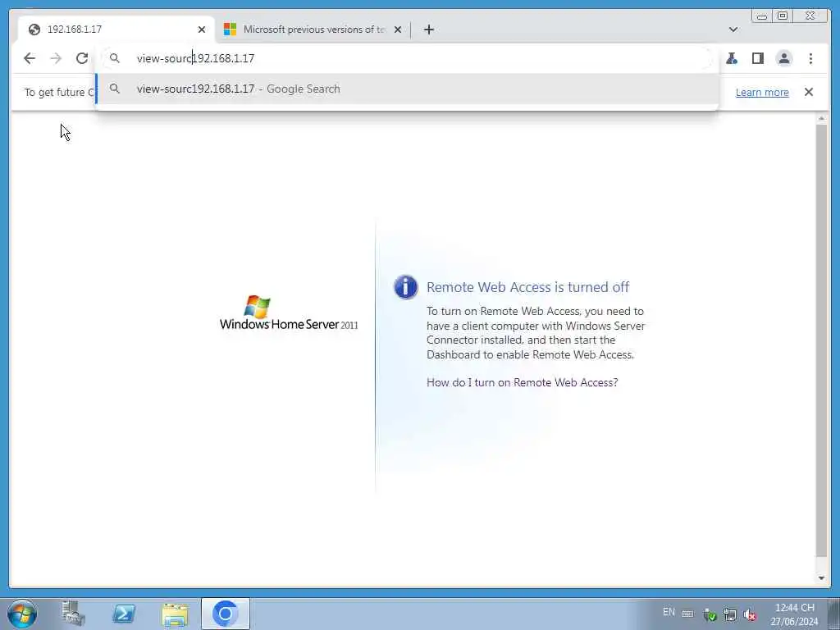This screenshot has height=630, width=840.
Task: Maximize the browser window
Action: [783, 16]
